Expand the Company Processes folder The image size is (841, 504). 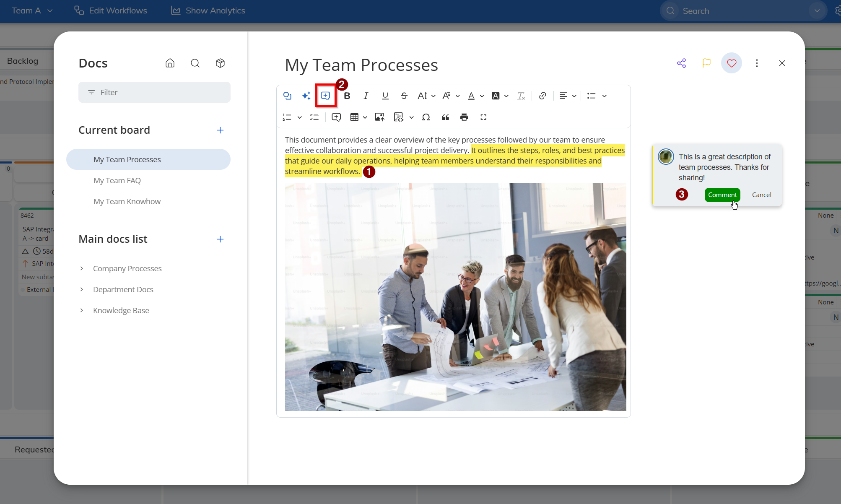pyautogui.click(x=82, y=268)
